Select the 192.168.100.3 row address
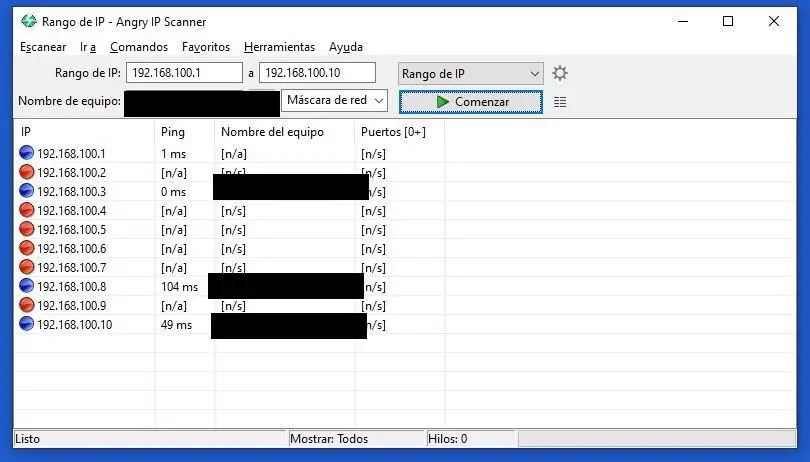This screenshot has height=462, width=810. coord(71,192)
